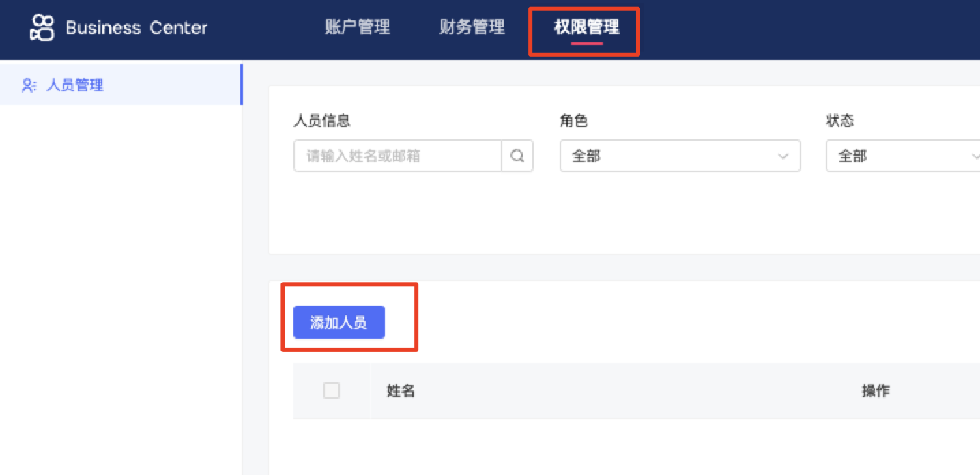The height and width of the screenshot is (475, 980).
Task: Click the 状态 field label
Action: (x=840, y=121)
